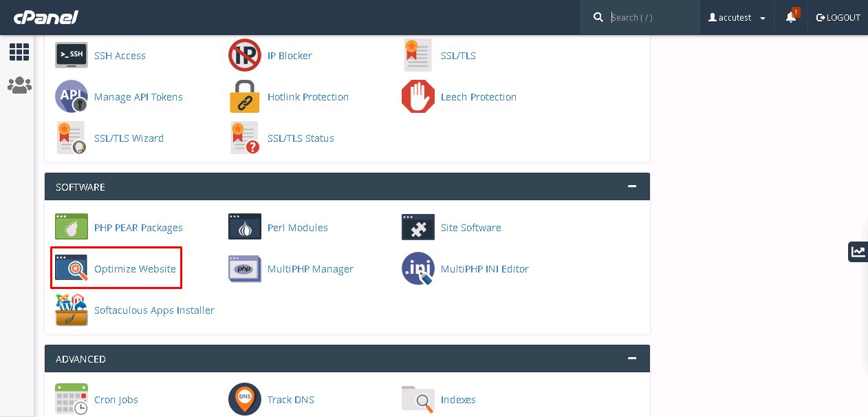Open the IP Blocker link
Screen dimensions: 868x417
click(x=290, y=56)
